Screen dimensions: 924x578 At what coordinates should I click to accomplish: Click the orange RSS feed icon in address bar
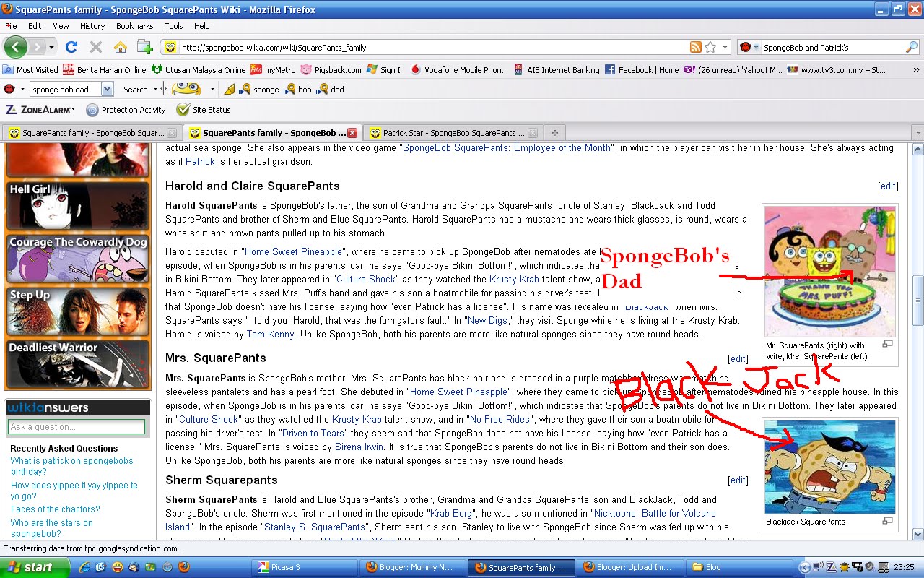click(696, 47)
